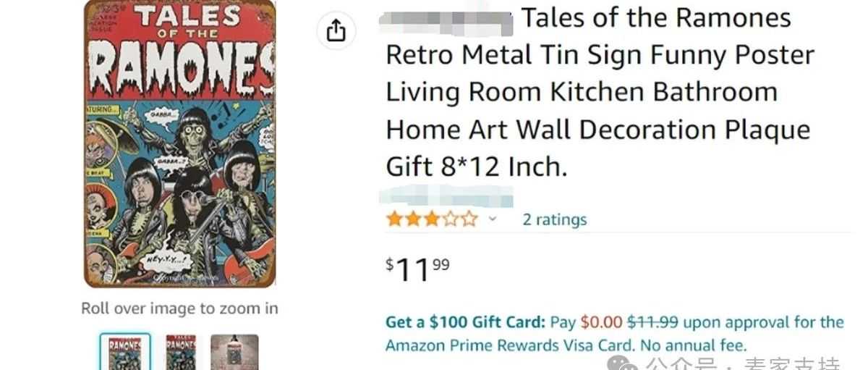Select the first Ramones thumbnail
The height and width of the screenshot is (370, 868).
[125, 353]
